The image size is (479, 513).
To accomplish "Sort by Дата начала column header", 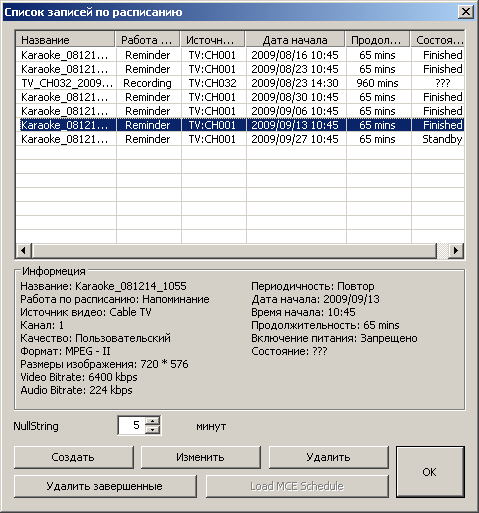I will 295,40.
